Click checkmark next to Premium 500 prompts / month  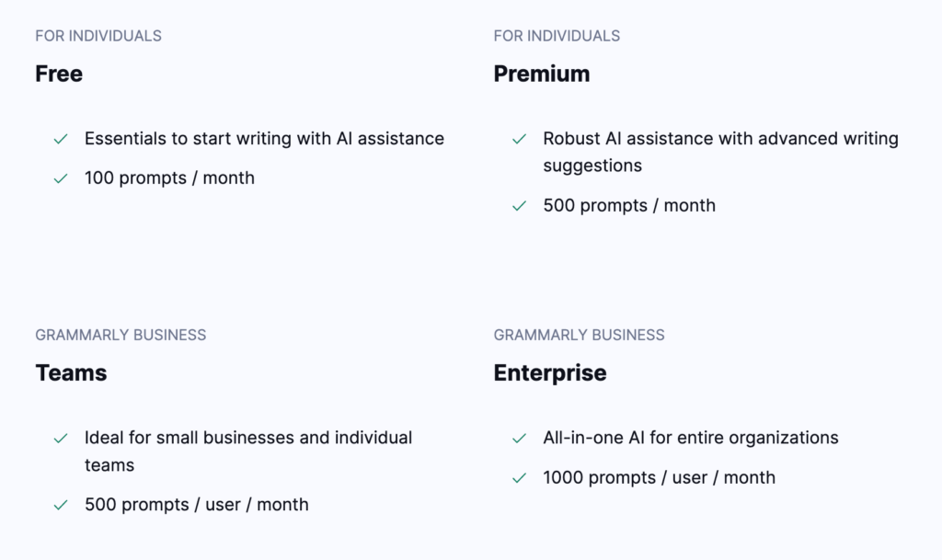coord(520,206)
